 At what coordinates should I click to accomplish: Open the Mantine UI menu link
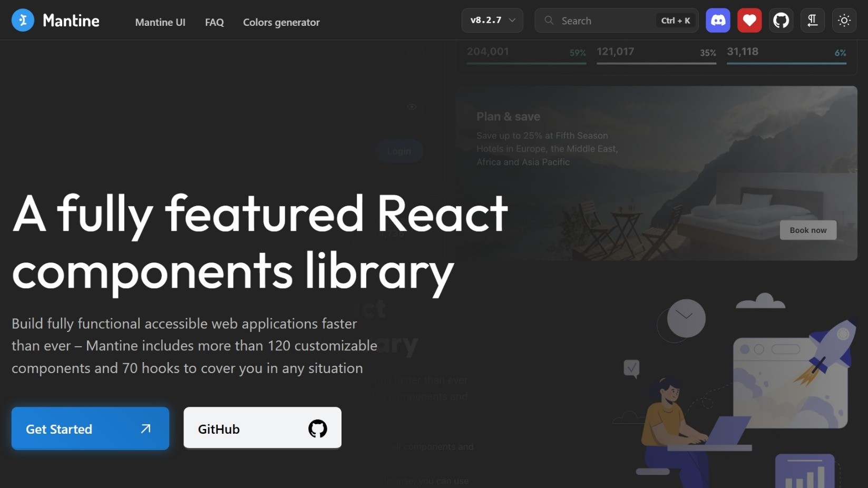pos(160,22)
